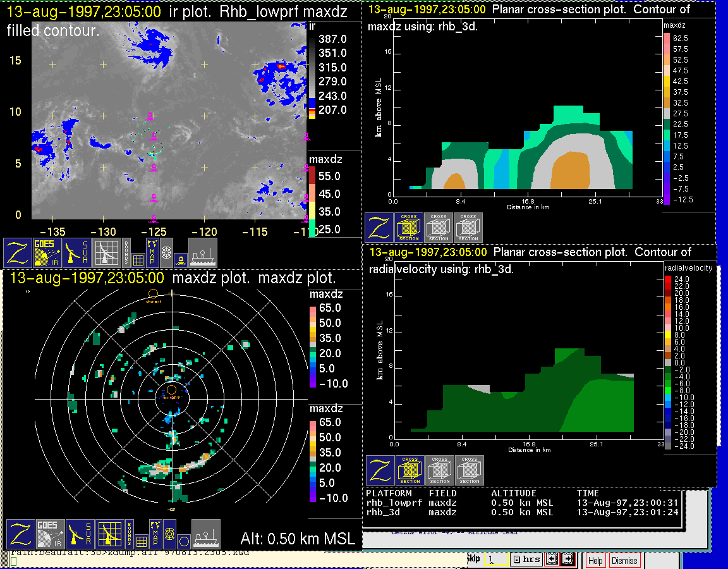The width and height of the screenshot is (728, 569).
Task: Click the small grid icon in the maxdz plot toolbar
Action: pyautogui.click(x=141, y=541)
